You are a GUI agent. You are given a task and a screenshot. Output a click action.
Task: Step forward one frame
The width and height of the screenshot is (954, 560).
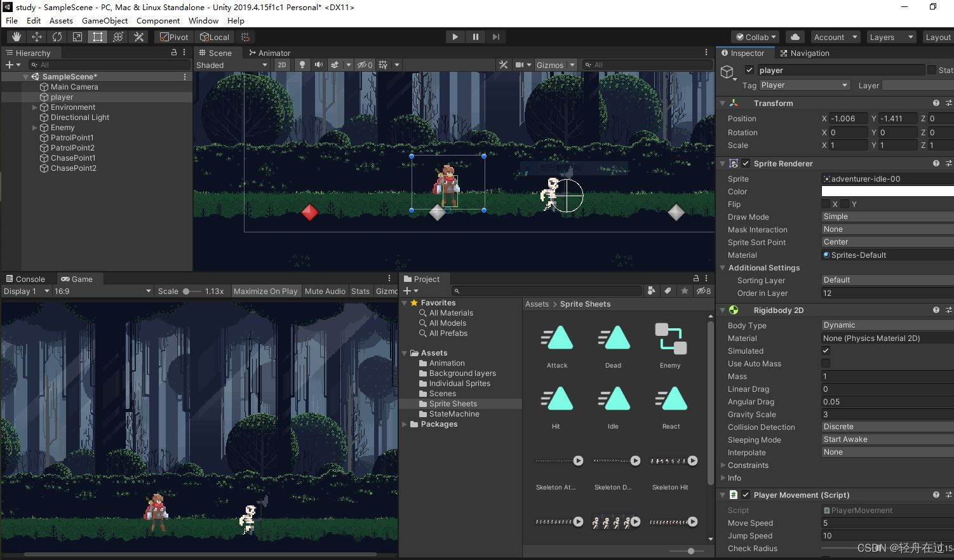[496, 37]
